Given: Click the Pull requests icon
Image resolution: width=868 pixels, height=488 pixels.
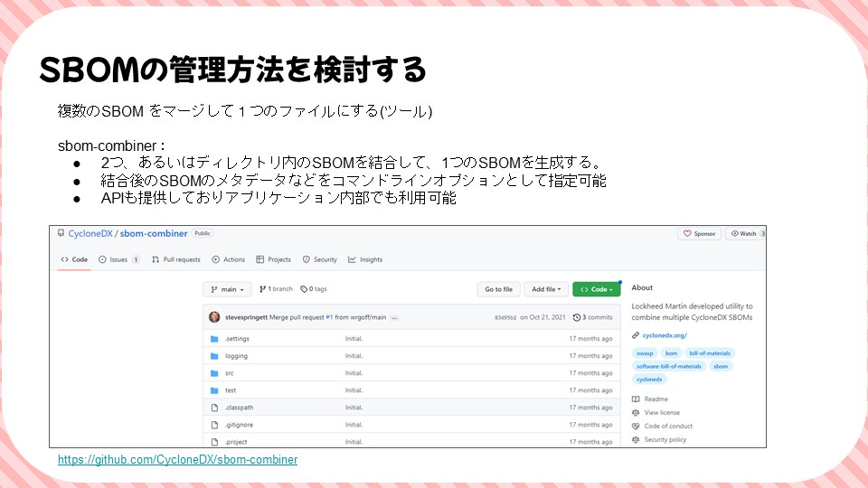Looking at the screenshot, I should (156, 259).
